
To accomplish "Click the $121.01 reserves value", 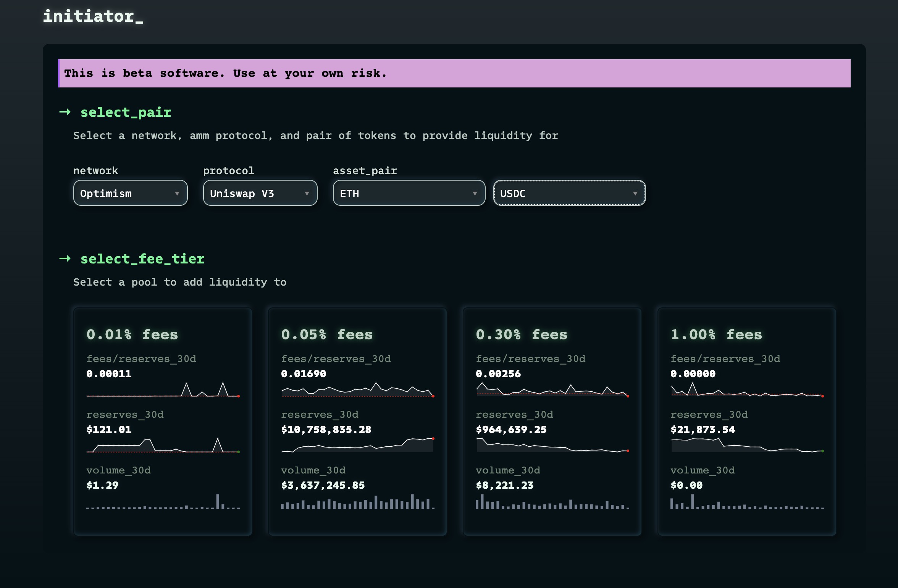I will (109, 430).
